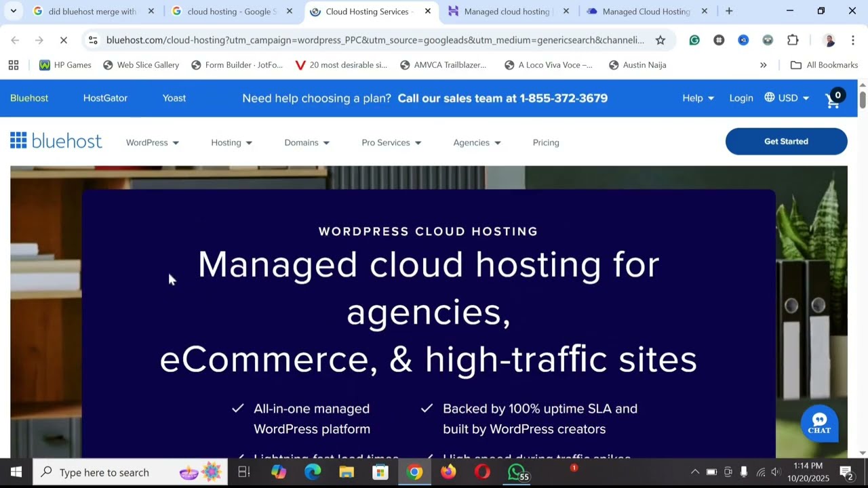The width and height of the screenshot is (868, 488).
Task: Open the Apps grid in bookmarks bar
Action: click(13, 65)
